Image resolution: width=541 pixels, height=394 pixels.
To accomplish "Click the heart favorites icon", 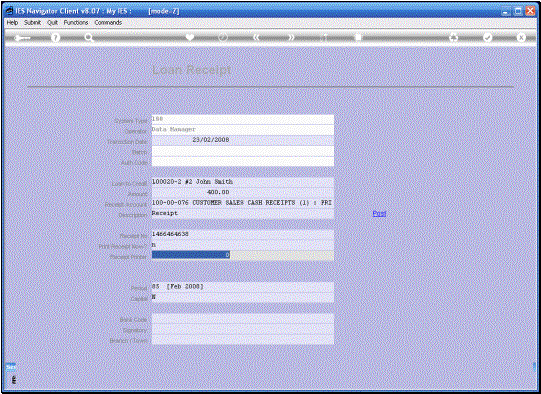I will tap(190, 37).
